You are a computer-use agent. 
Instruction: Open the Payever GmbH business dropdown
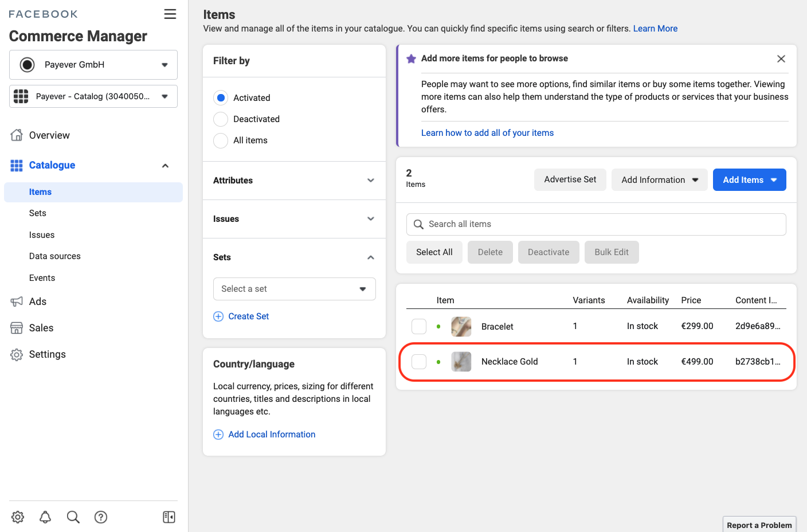[x=93, y=65]
